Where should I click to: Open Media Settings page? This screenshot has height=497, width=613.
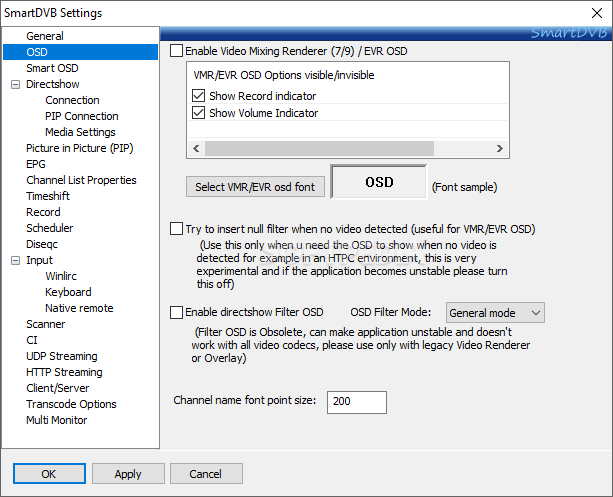(80, 132)
